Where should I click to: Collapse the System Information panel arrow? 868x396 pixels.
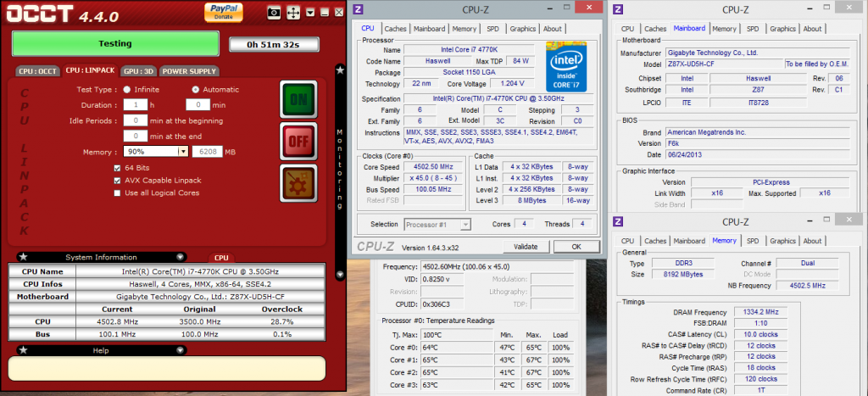click(x=180, y=257)
